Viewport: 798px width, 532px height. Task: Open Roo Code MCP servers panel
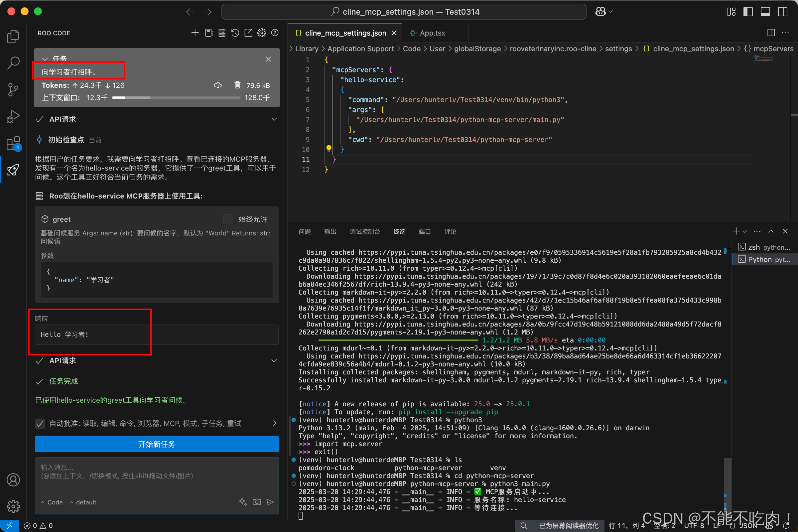coord(222,33)
